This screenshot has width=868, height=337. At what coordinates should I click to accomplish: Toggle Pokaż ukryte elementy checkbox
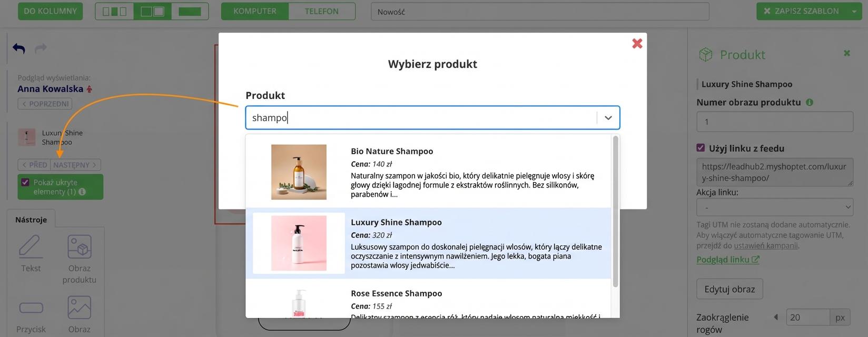25,182
